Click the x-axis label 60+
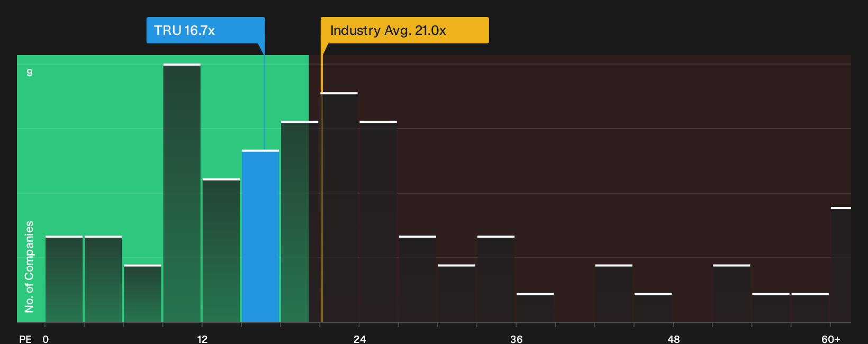 pos(830,339)
